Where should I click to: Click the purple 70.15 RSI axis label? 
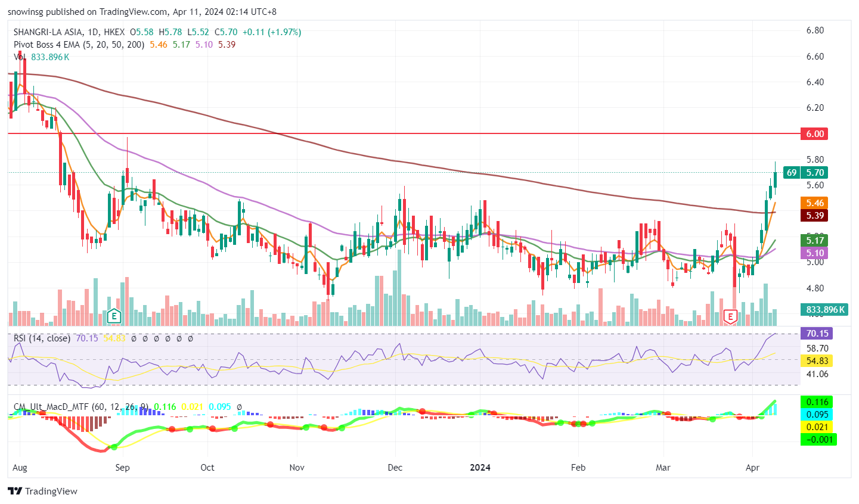pyautogui.click(x=817, y=334)
